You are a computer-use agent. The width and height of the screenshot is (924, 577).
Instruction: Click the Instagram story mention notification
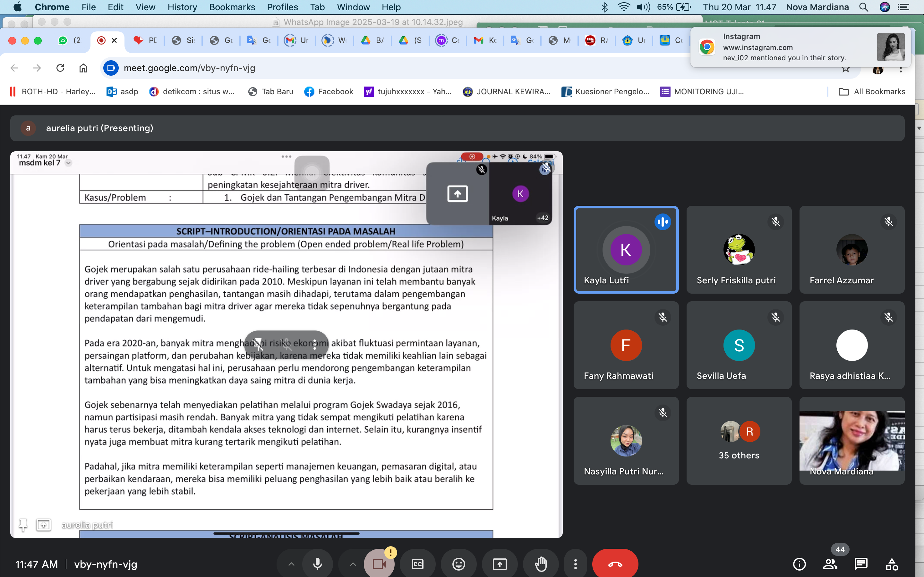tap(798, 47)
